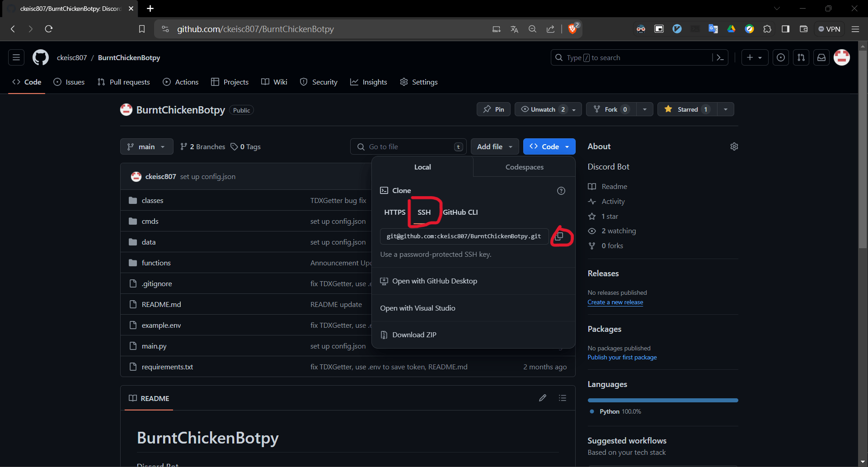Open notifications inbox icon
Image resolution: width=868 pixels, height=467 pixels.
click(x=821, y=57)
